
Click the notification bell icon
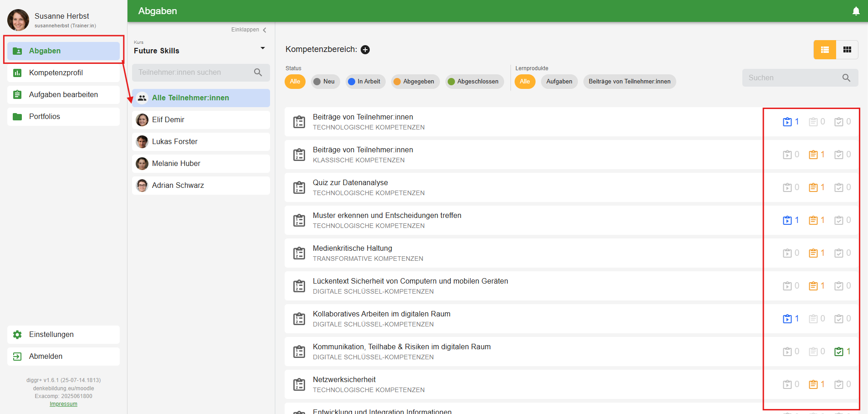856,11
